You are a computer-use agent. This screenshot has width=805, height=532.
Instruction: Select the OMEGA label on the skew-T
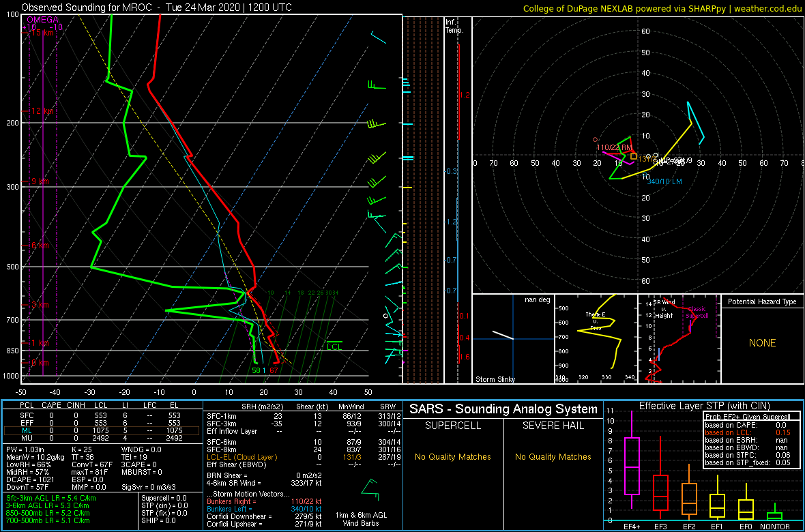coord(42,20)
